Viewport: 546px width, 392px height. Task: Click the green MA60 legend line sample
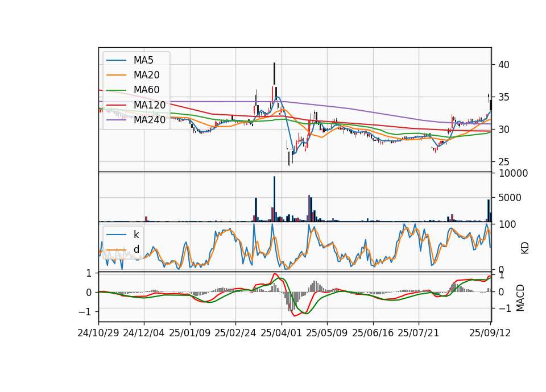point(116,90)
